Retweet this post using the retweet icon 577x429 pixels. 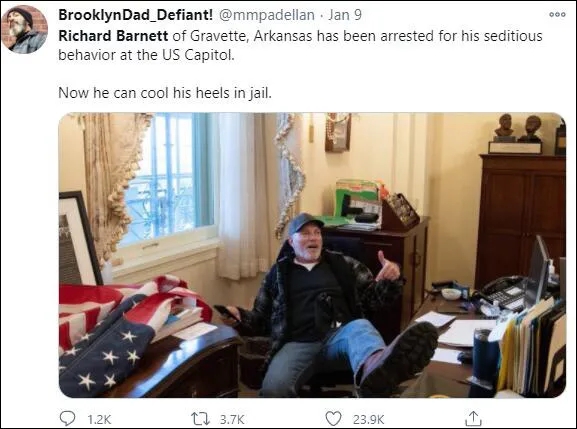200,419
